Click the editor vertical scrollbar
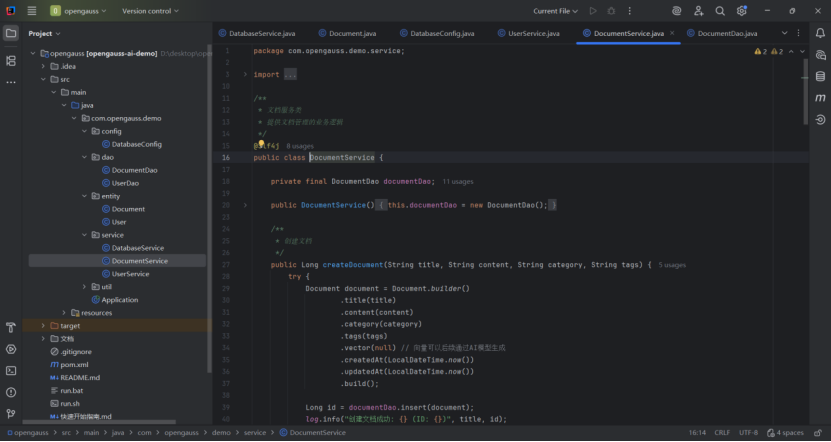831x442 pixels. [x=806, y=92]
